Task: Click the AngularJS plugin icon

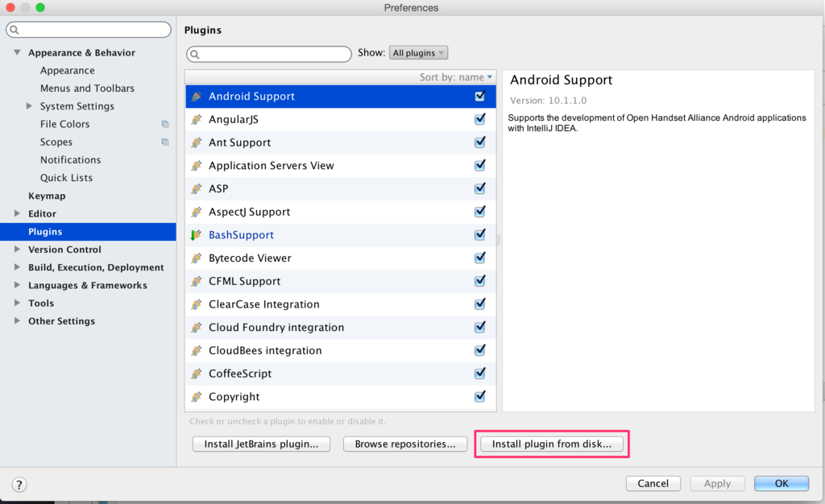Action: [x=196, y=119]
